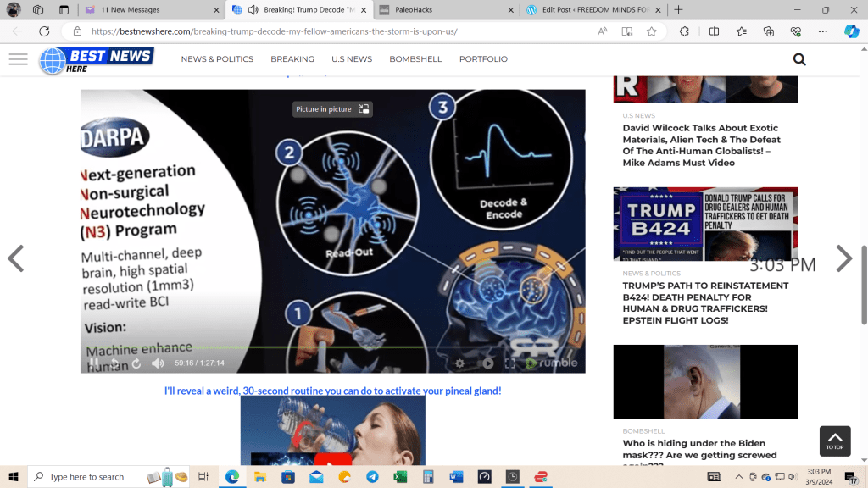Image resolution: width=868 pixels, height=488 pixels.
Task: Mute the video volume speaker
Action: [158, 363]
